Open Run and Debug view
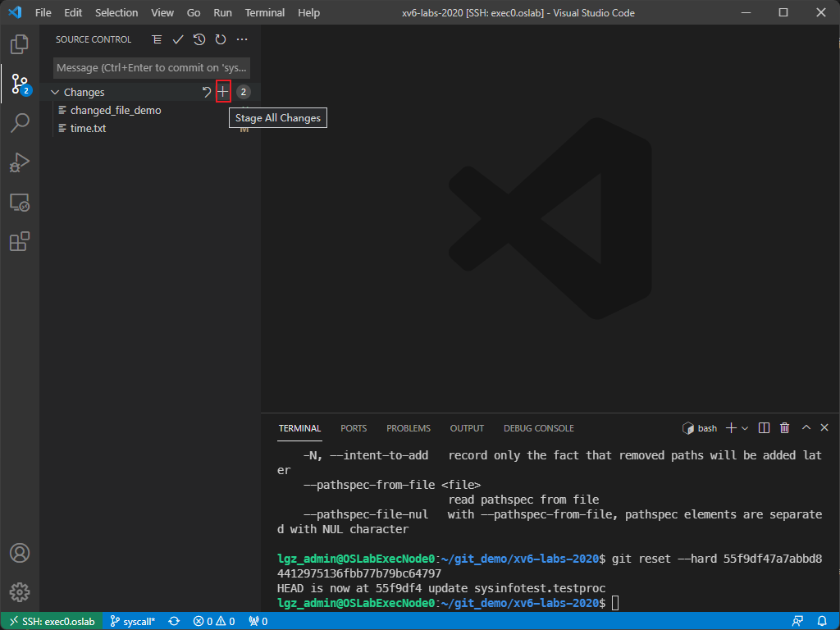 point(20,162)
